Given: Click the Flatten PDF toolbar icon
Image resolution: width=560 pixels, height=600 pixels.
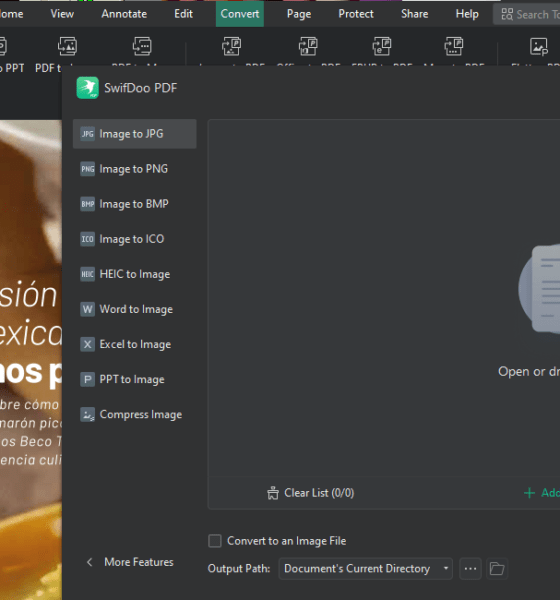Looking at the screenshot, I should 539,46.
